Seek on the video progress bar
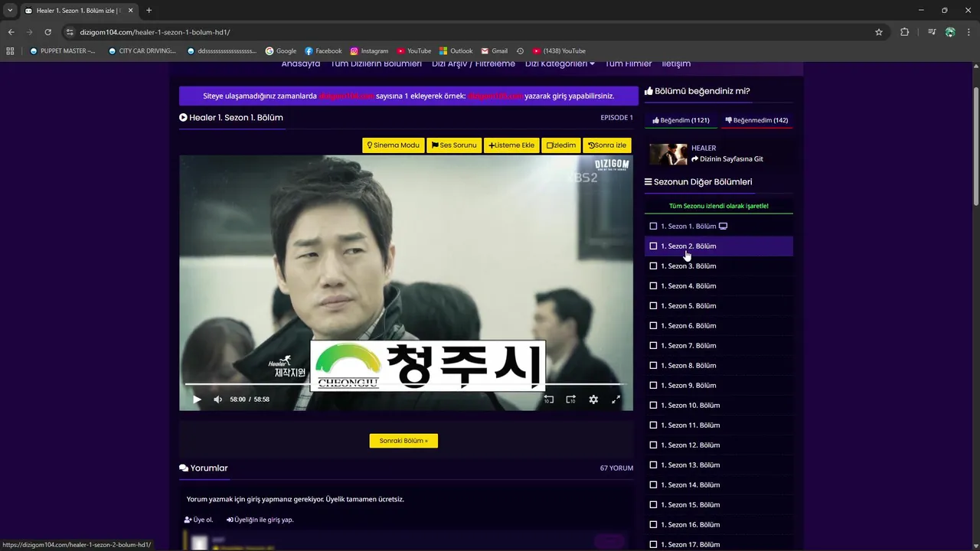The image size is (980, 551). click(406, 384)
